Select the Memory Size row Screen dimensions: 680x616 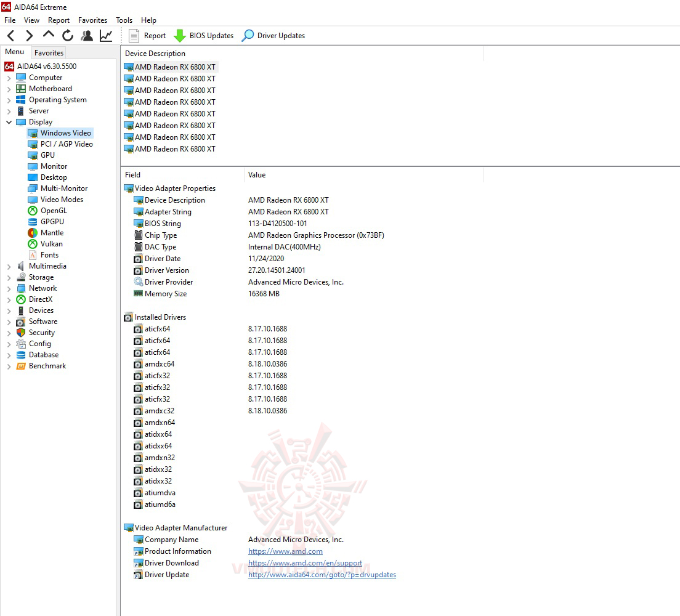[304, 294]
